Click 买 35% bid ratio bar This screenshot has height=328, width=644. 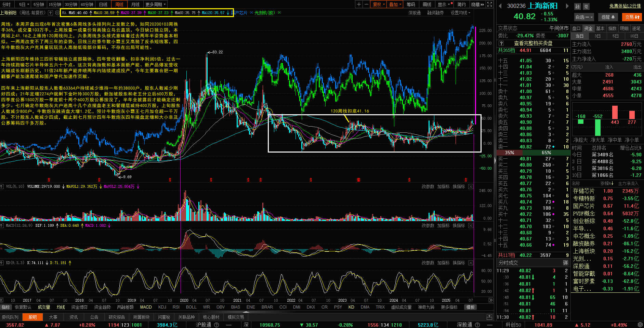(510, 153)
